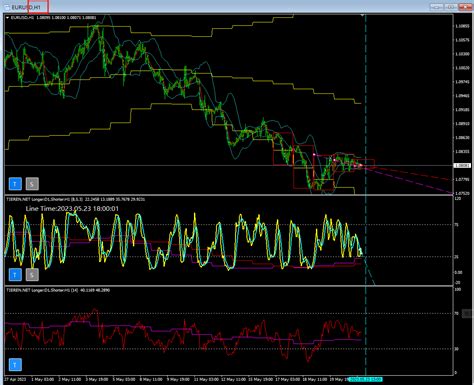Expand the arrow beside the EURUSD,H1 chart label
The height and width of the screenshot is (385, 474).
coord(8,18)
